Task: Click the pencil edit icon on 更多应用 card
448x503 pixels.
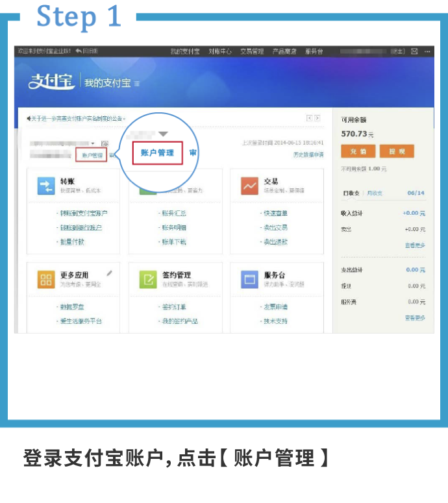Action: point(110,273)
